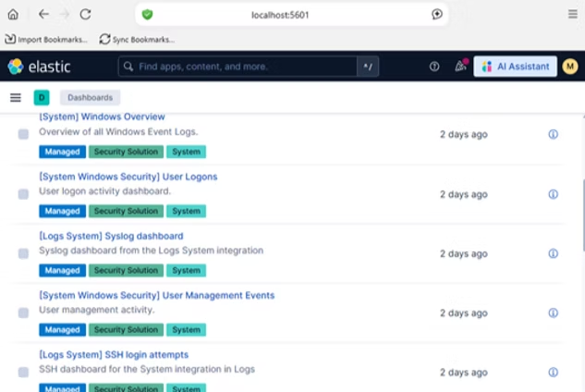Reload the page with the refresh icon
This screenshot has width=585, height=392.
85,14
